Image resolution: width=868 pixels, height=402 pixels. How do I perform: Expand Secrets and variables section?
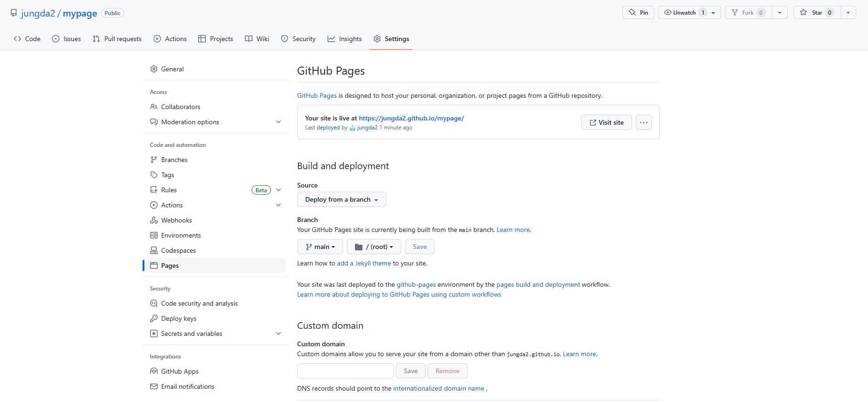pyautogui.click(x=278, y=334)
